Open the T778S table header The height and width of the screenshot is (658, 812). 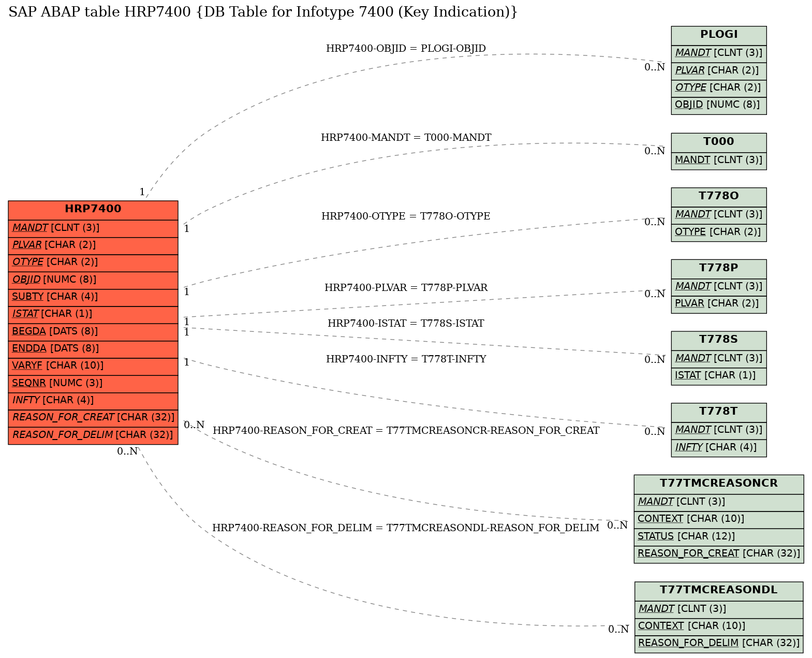coord(719,340)
